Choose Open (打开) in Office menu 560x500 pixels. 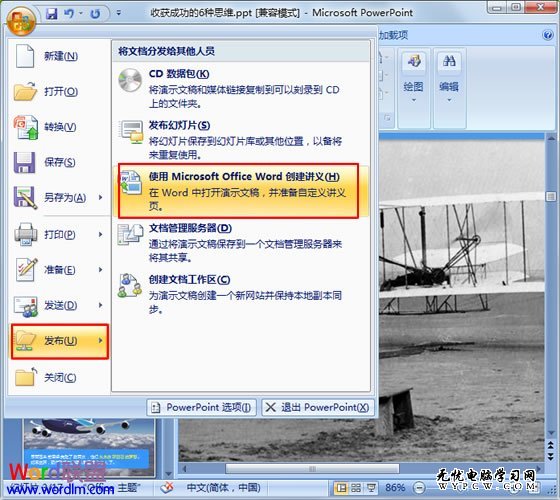pos(59,91)
